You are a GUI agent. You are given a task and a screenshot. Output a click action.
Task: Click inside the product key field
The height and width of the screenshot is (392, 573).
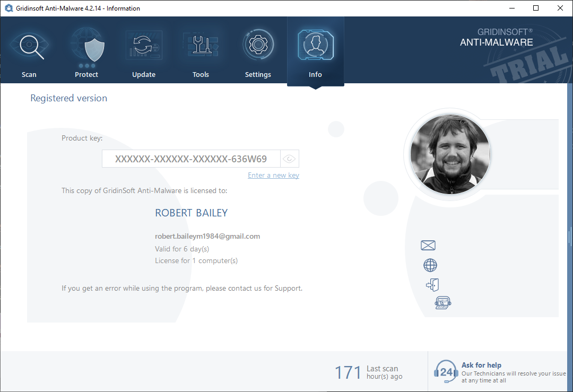coord(191,159)
